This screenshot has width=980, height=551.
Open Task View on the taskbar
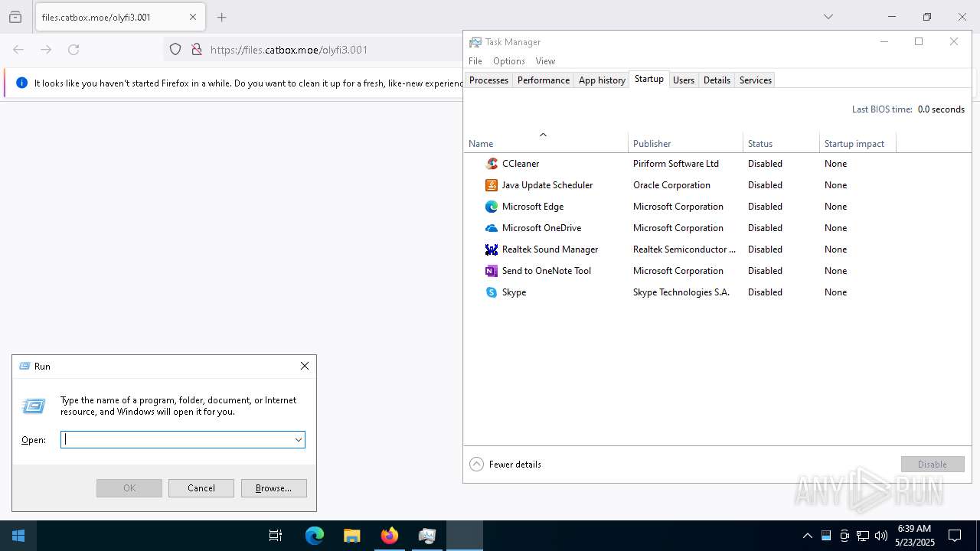[x=276, y=536]
